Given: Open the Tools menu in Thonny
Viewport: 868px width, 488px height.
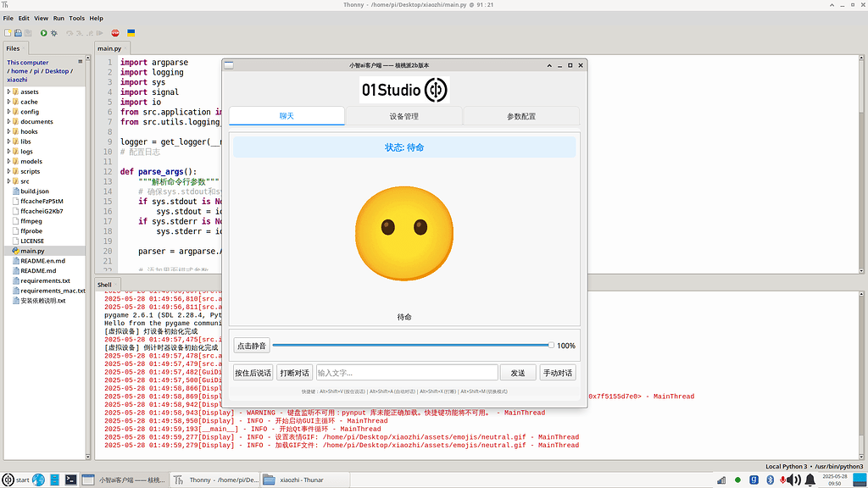Looking at the screenshot, I should click(x=77, y=18).
